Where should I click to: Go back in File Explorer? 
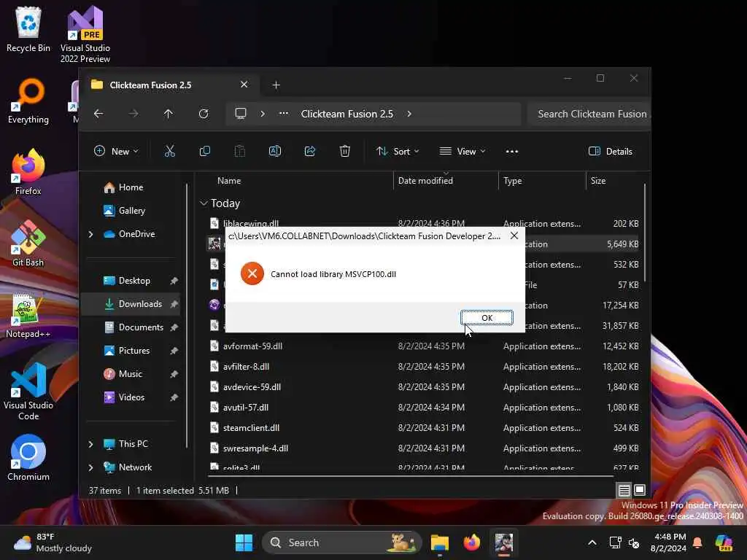pos(98,114)
